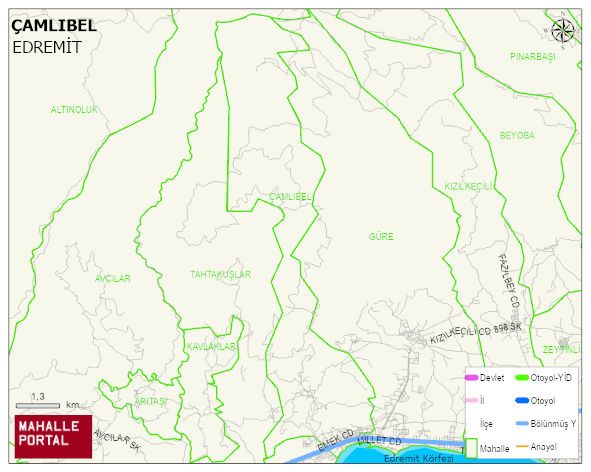Image resolution: width=591 pixels, height=472 pixels.
Task: Click the Otoyol-YİD green legend swatch
Action: 522,377
